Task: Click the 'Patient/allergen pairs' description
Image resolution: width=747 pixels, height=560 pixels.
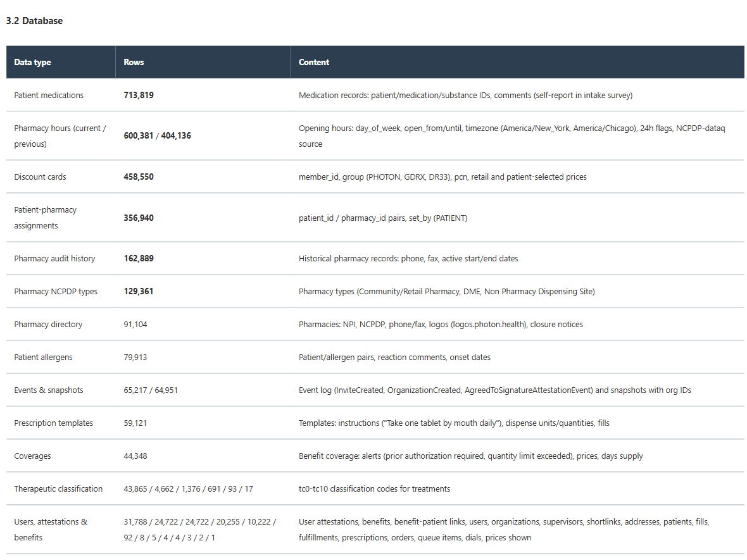Action: point(394,357)
